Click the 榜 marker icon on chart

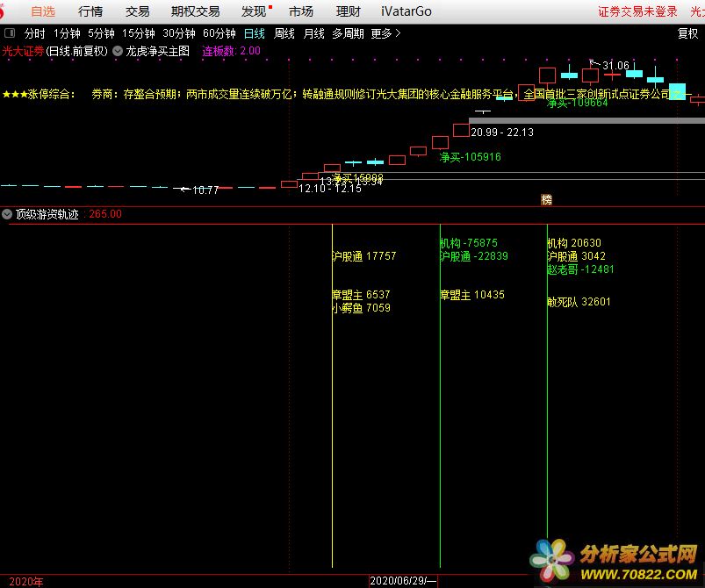coord(546,199)
